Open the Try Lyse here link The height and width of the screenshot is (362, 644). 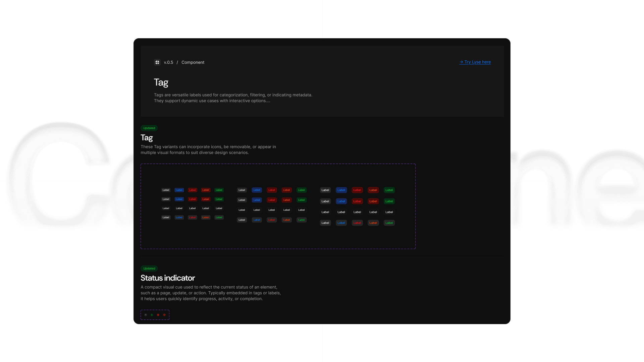point(476,62)
